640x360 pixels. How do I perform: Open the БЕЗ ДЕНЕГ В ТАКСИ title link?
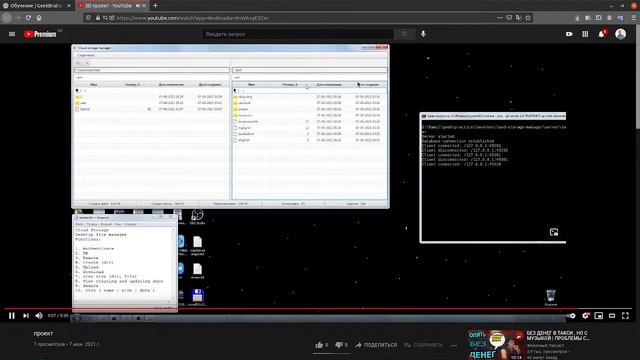(x=558, y=336)
